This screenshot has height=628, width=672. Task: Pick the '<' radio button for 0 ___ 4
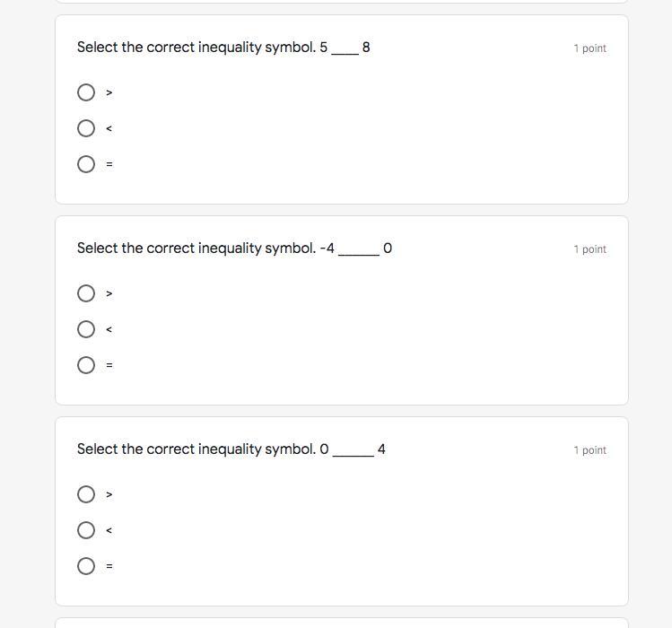(x=86, y=530)
